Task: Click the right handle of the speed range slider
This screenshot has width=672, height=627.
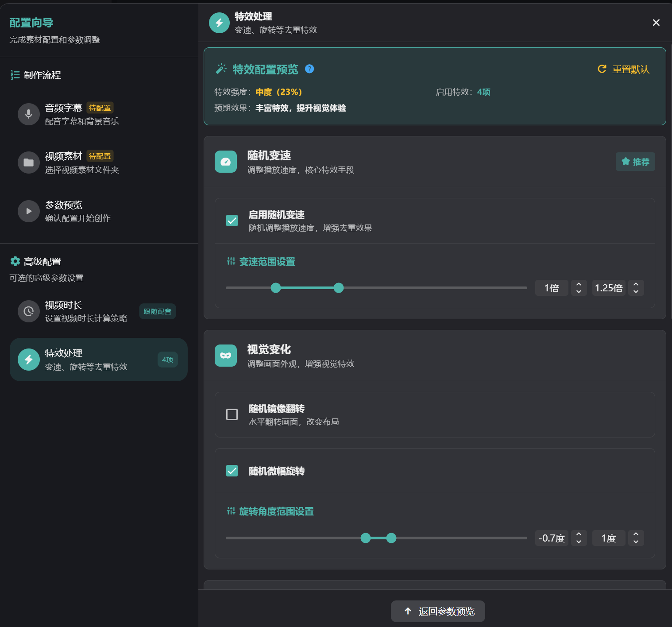Action: pos(339,288)
